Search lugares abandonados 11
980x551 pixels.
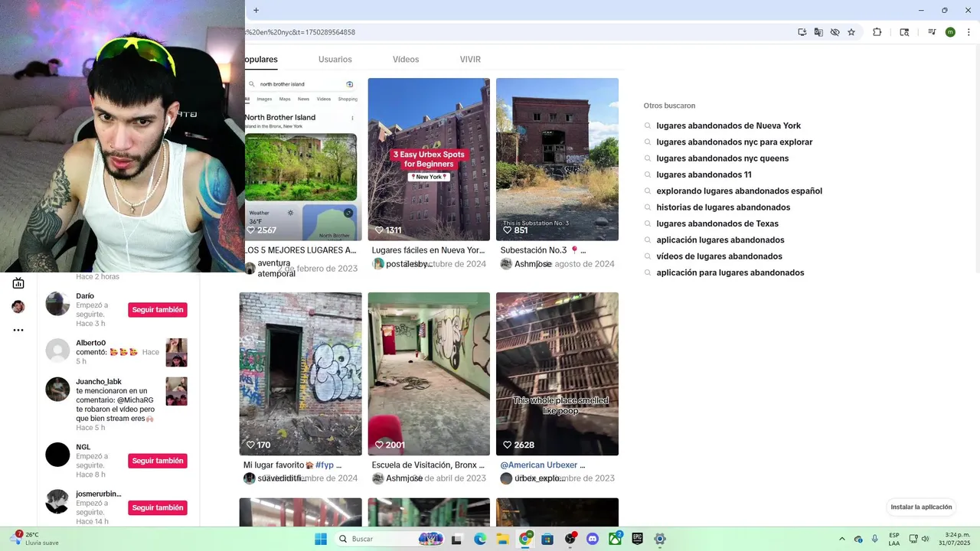(x=704, y=174)
